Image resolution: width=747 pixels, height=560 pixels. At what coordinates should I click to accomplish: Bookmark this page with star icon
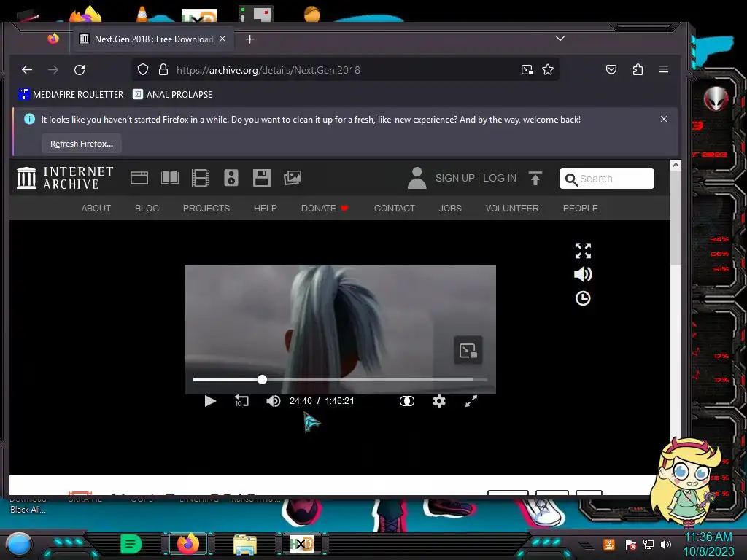[548, 70]
